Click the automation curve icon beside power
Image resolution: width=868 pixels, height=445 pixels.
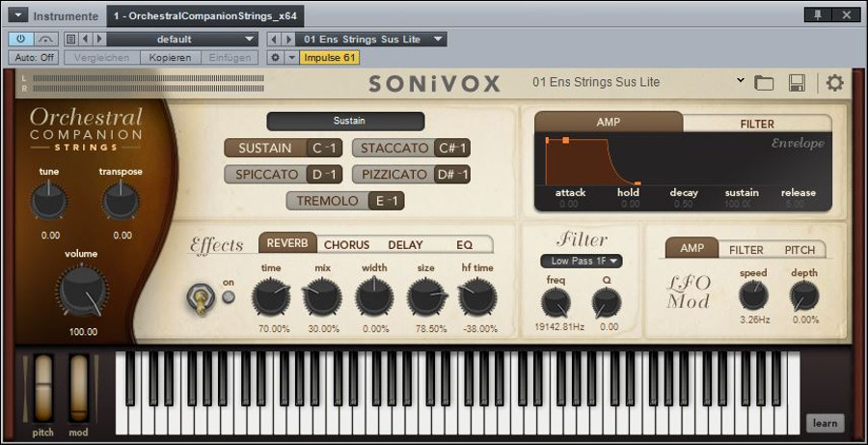46,40
